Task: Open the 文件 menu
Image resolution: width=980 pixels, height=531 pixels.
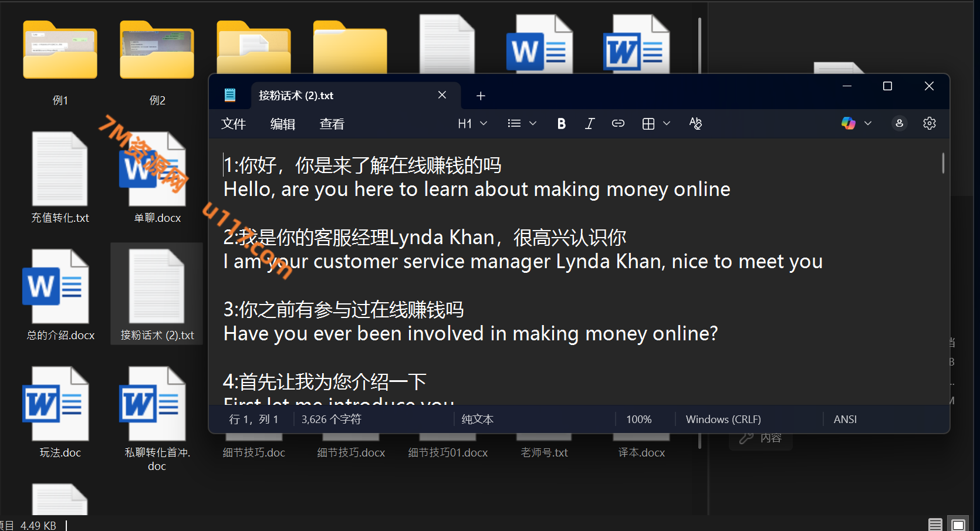Action: (233, 124)
